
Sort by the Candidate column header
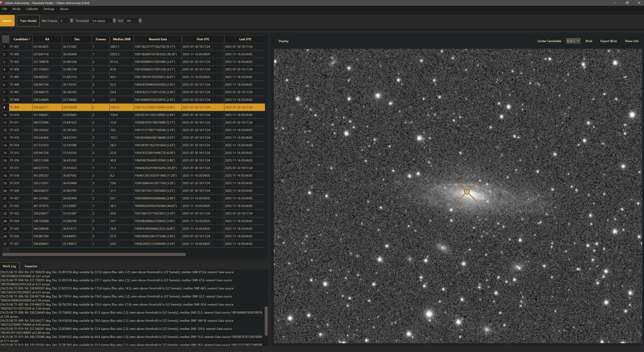click(21, 39)
